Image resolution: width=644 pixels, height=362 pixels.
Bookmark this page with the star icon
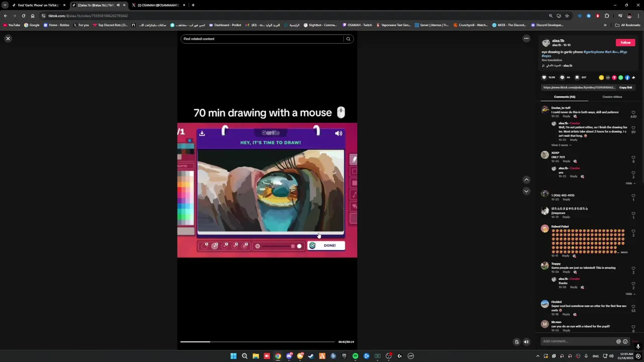point(567,16)
